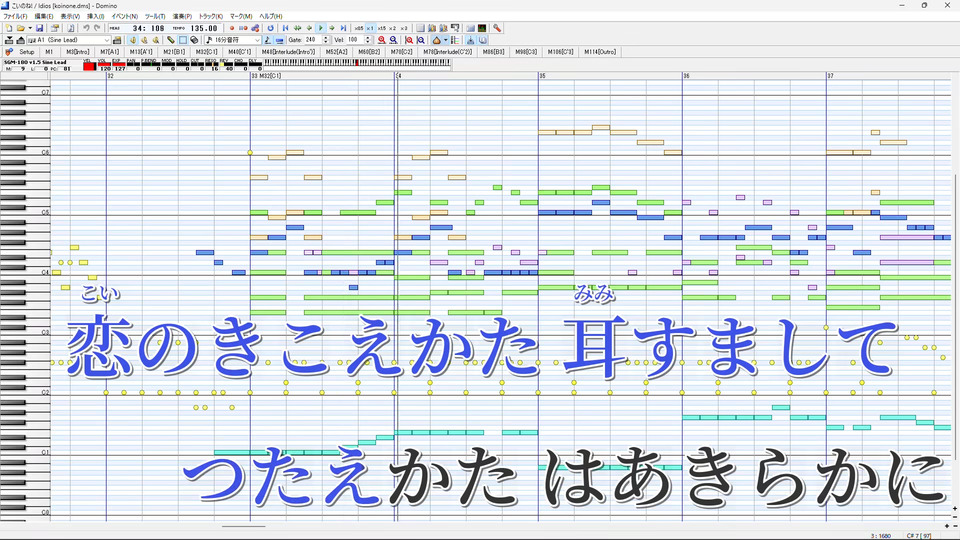Click the wrench settings icon in toolbar
Image resolution: width=960 pixels, height=540 pixels.
point(497,28)
